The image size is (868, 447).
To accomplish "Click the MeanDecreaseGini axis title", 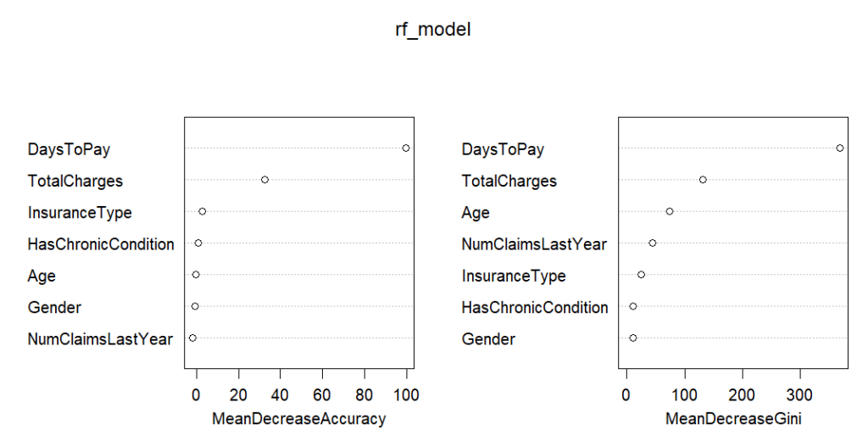I will [x=732, y=419].
